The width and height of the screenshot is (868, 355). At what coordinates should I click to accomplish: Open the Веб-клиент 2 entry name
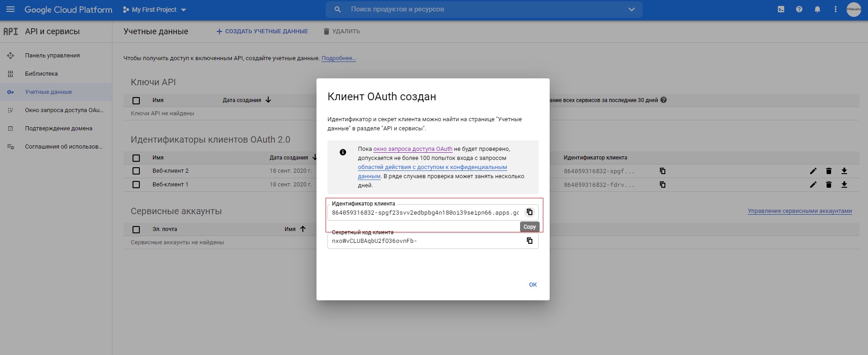click(170, 171)
